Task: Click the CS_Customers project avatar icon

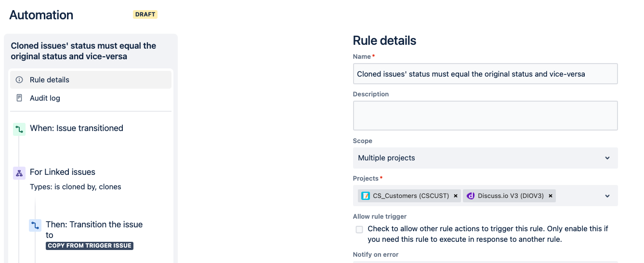Action: click(x=366, y=196)
